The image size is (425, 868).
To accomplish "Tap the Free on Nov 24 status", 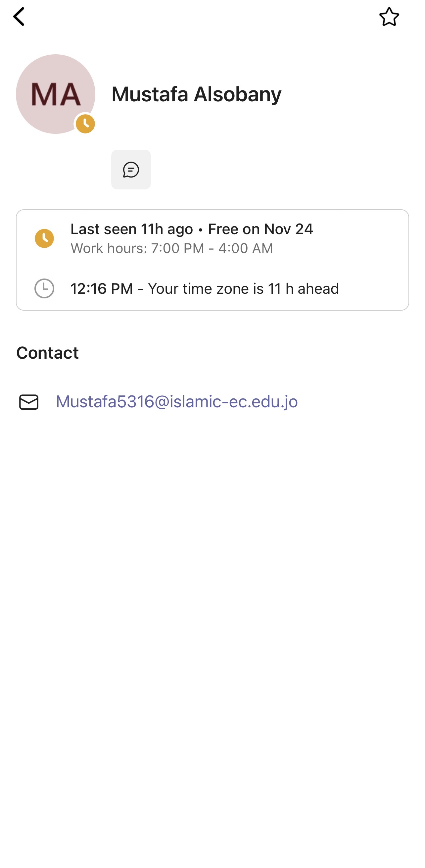I will [x=260, y=229].
